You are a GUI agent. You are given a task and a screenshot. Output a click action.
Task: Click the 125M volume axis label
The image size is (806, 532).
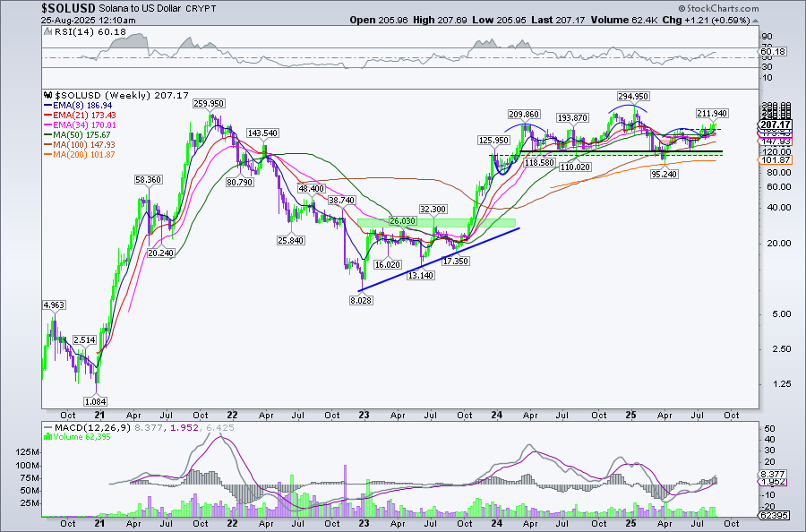tap(27, 452)
